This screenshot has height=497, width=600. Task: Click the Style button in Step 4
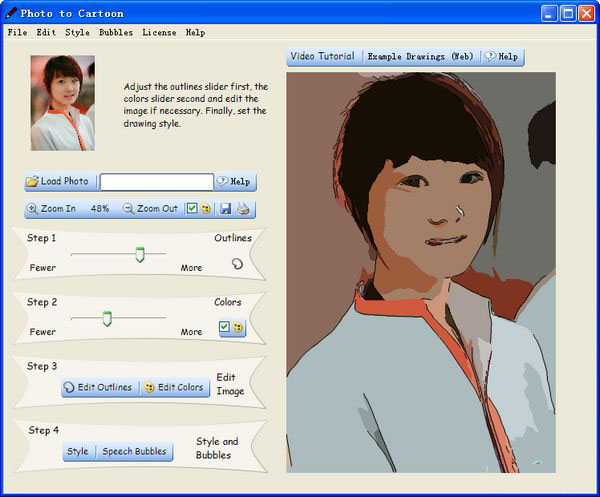[x=78, y=451]
